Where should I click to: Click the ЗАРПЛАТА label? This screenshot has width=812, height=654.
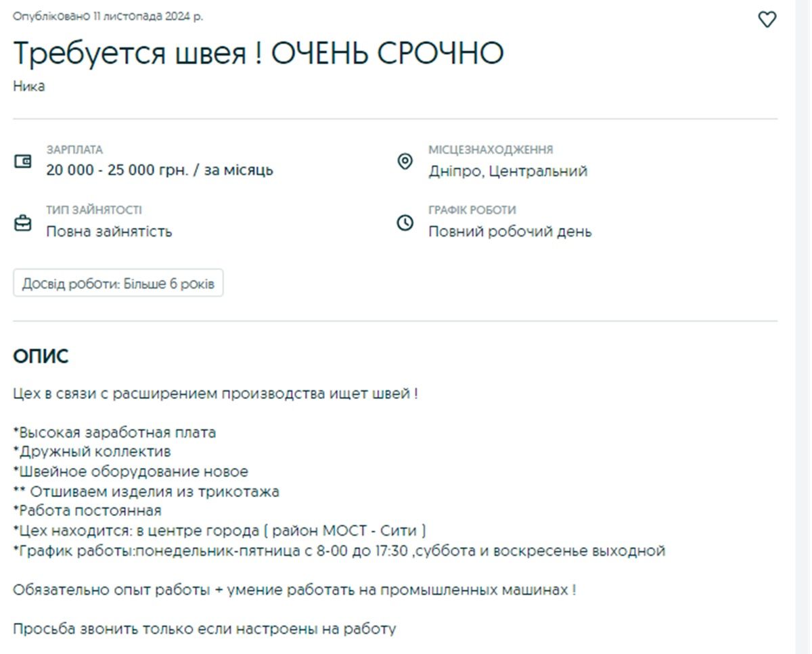[74, 149]
